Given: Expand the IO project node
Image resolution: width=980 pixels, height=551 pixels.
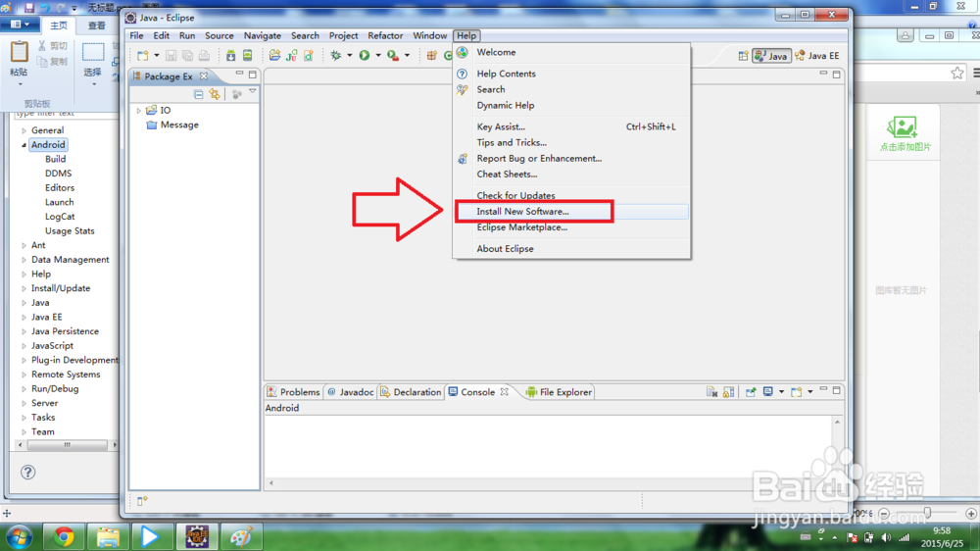Looking at the screenshot, I should click(139, 111).
